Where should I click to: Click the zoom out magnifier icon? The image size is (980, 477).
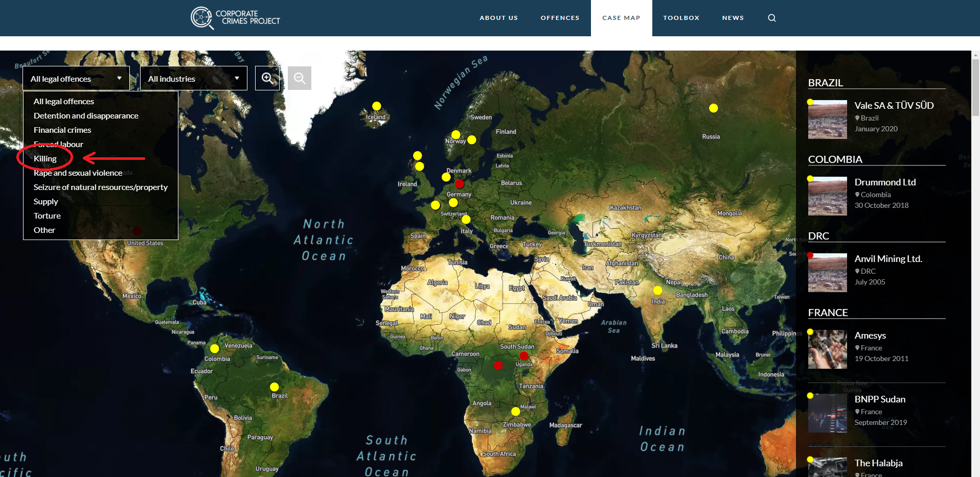point(300,78)
